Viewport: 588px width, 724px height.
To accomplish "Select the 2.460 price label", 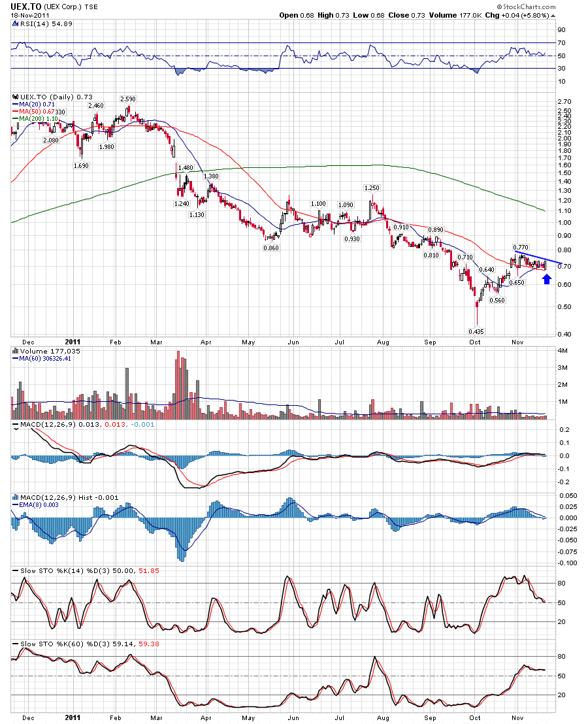I will click(96, 106).
